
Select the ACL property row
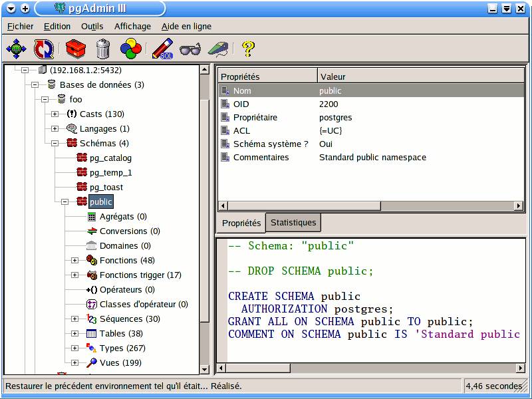coord(371,130)
